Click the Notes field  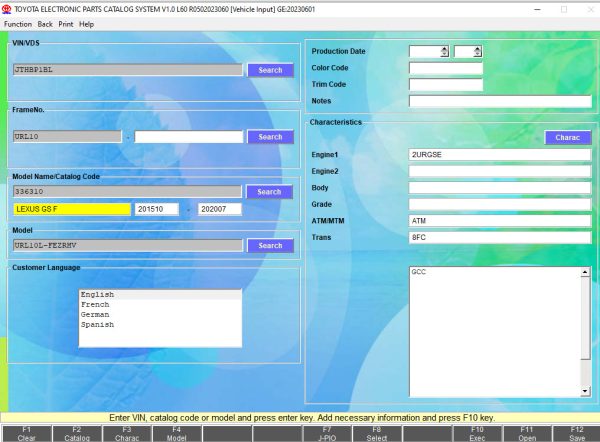(x=500, y=101)
